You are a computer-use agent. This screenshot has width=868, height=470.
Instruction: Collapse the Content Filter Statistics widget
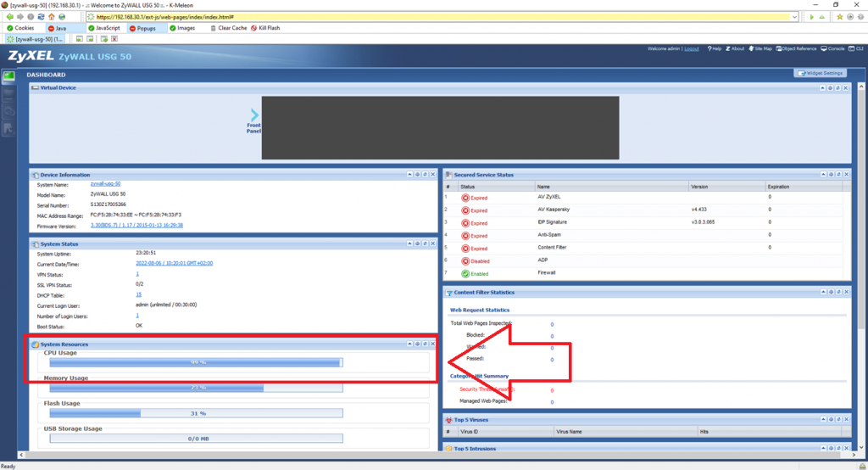click(x=823, y=292)
